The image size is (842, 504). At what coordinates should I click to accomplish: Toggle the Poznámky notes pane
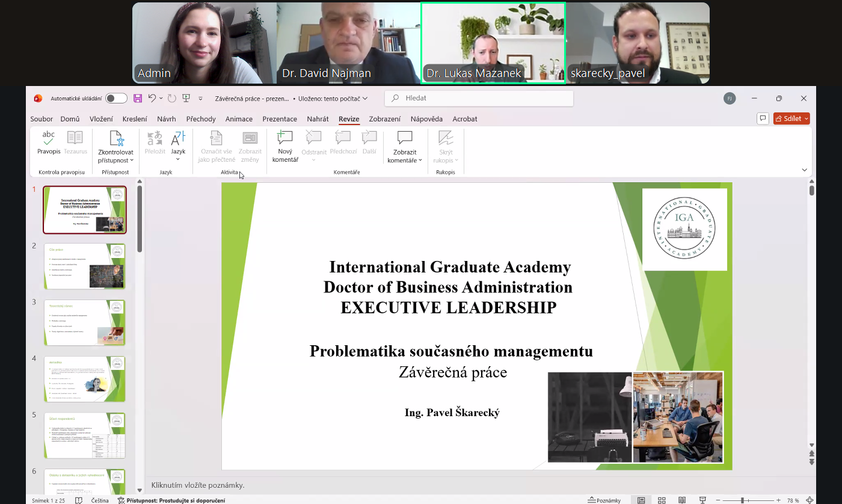(604, 500)
